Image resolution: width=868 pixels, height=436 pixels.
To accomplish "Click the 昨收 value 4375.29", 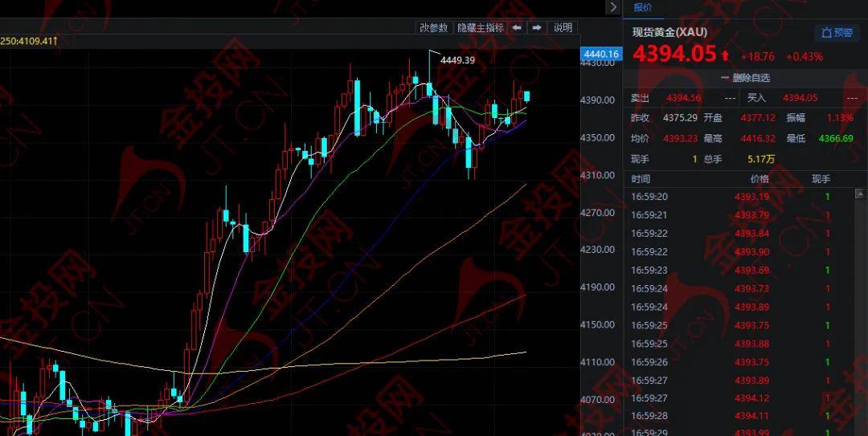I will (x=680, y=118).
